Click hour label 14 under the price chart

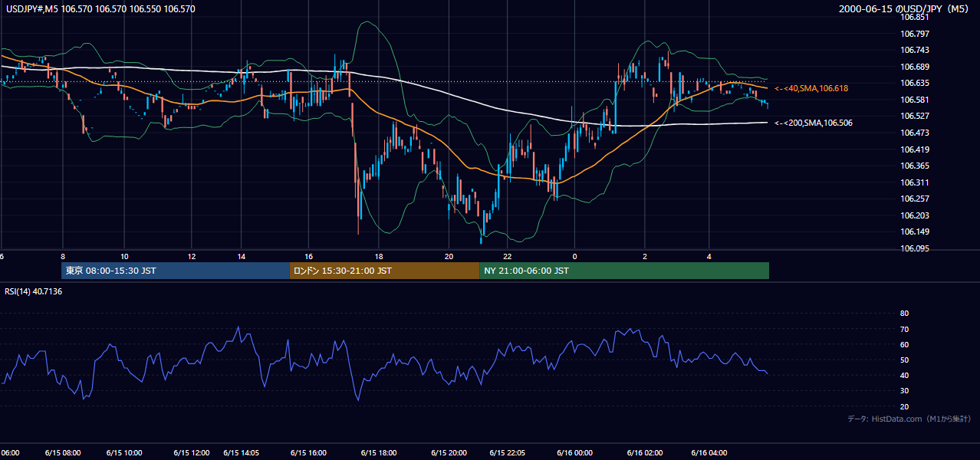(x=241, y=256)
